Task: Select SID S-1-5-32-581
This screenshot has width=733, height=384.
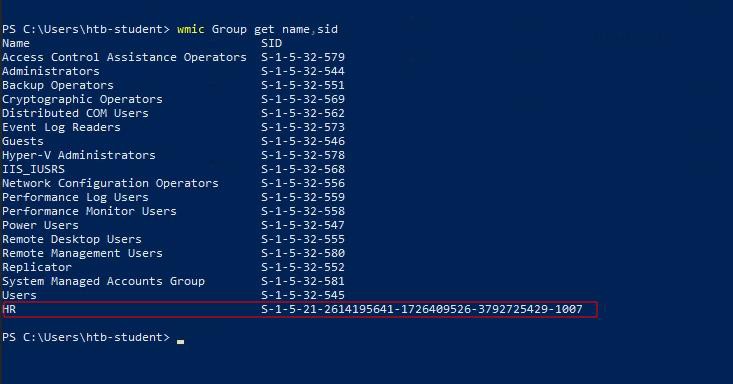Action: click(x=303, y=281)
